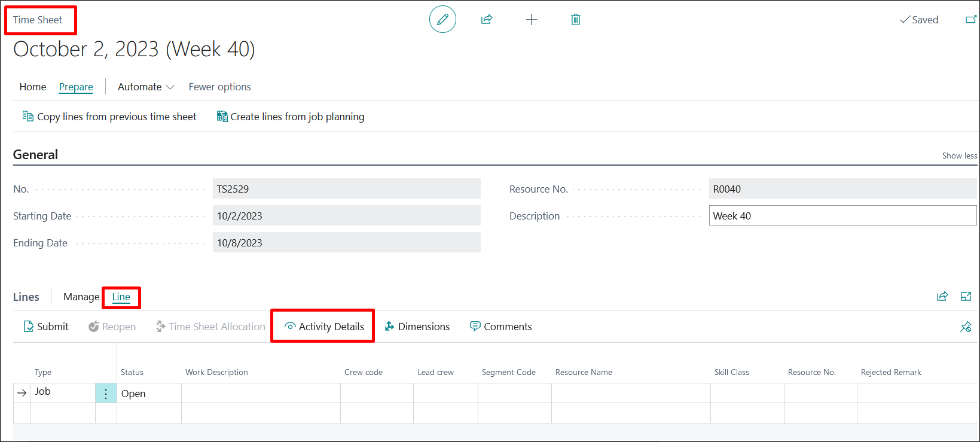This screenshot has height=442, width=980.
Task: Click Fewer options link
Action: click(219, 87)
